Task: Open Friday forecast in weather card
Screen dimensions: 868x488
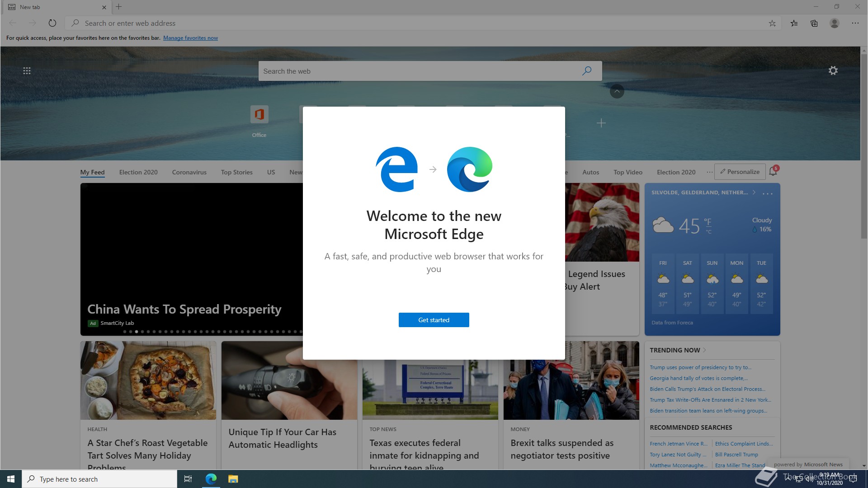Action: [x=663, y=284]
